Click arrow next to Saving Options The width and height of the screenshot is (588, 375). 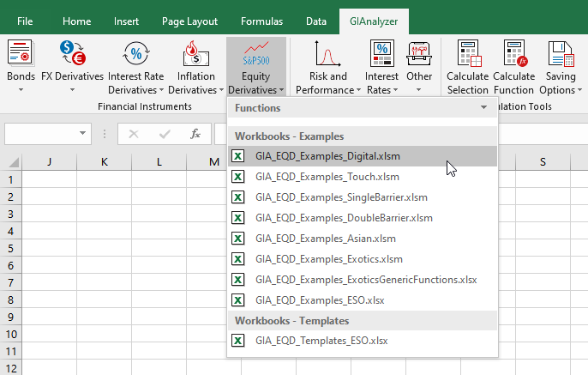[x=579, y=90]
